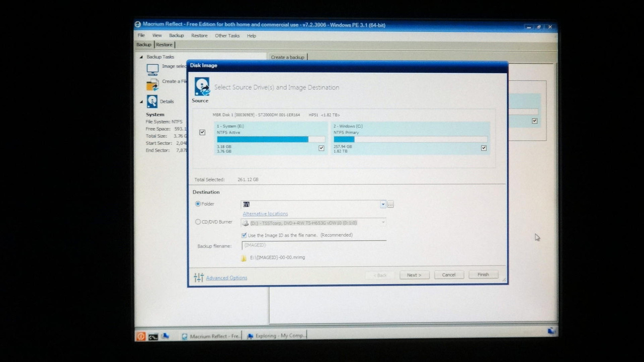Image resolution: width=644 pixels, height=362 pixels.
Task: Open the Help menu
Action: pyautogui.click(x=252, y=36)
